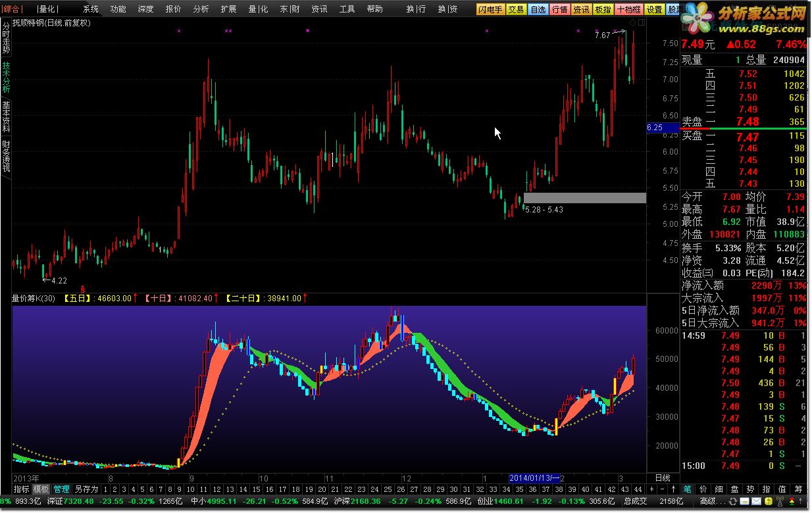The image size is (812, 513).
Task: Click the 抚顺特钢(日线.前复权) chart title
Action: tap(51, 23)
